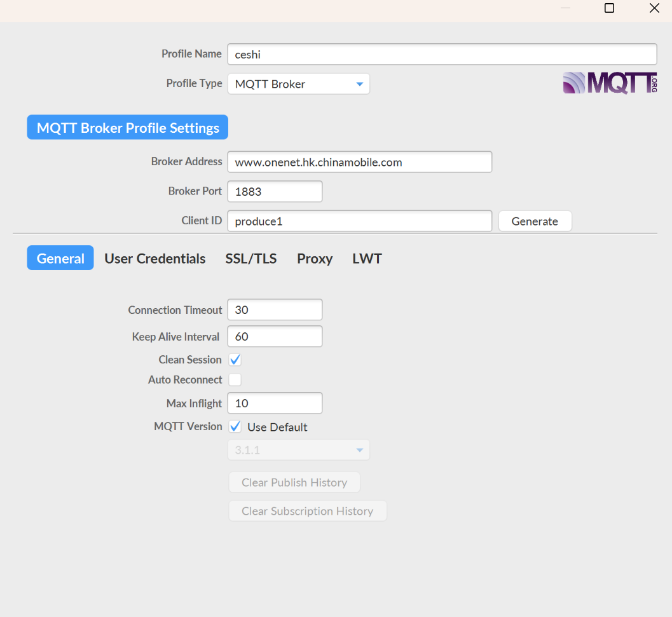The width and height of the screenshot is (672, 617).
Task: Click the Max Inflight field
Action: click(275, 403)
